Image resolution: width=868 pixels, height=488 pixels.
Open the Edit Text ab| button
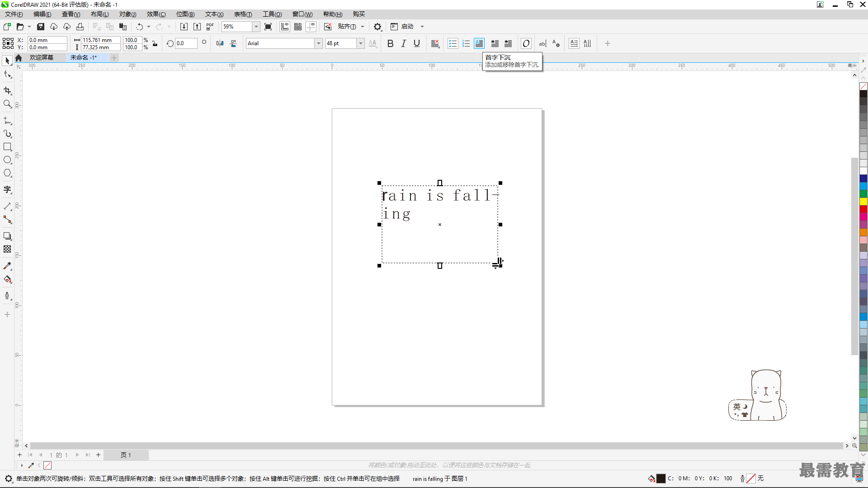(542, 43)
